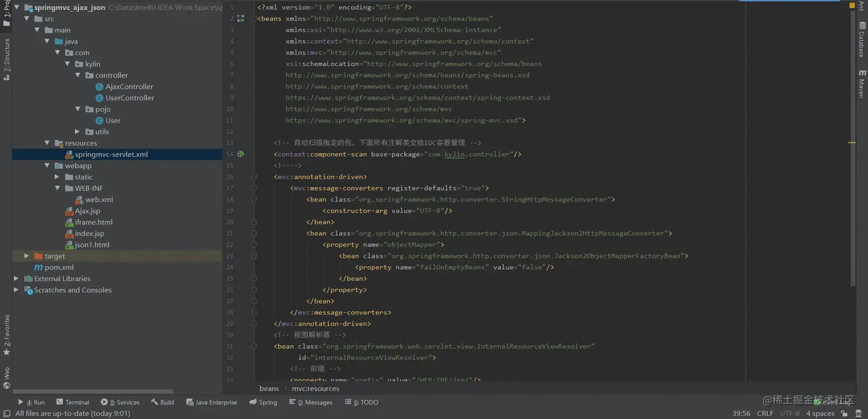Fold the mvc:annotation-driven block on line 16
This screenshot has height=419, width=868.
[254, 177]
